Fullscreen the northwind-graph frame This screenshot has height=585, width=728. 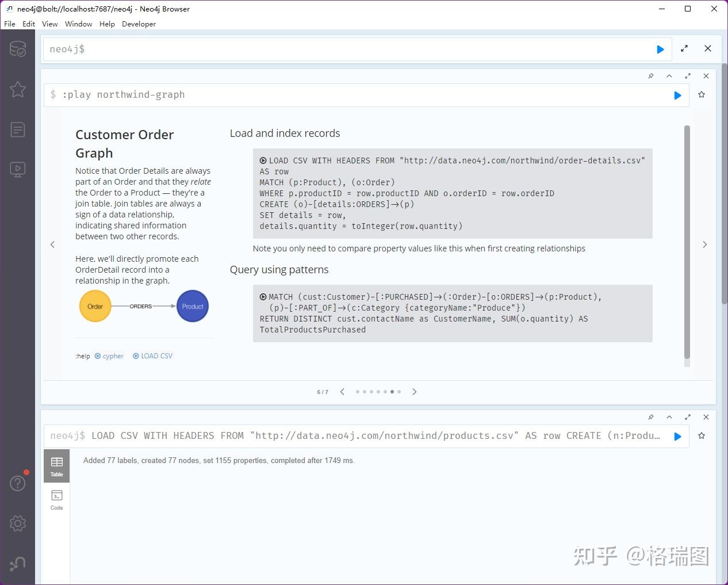pos(688,76)
